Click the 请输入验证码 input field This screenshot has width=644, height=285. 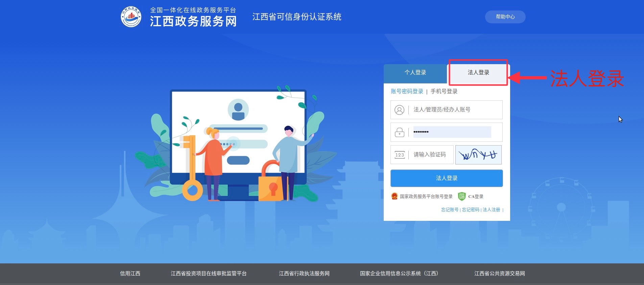pyautogui.click(x=431, y=155)
